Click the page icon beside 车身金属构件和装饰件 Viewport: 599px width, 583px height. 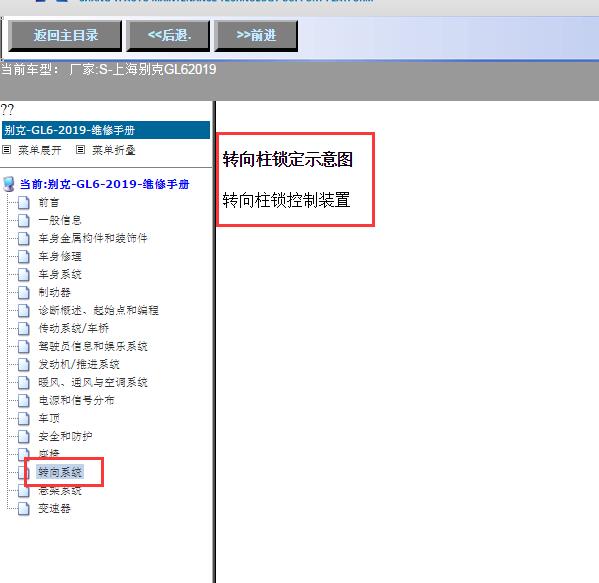[x=24, y=238]
